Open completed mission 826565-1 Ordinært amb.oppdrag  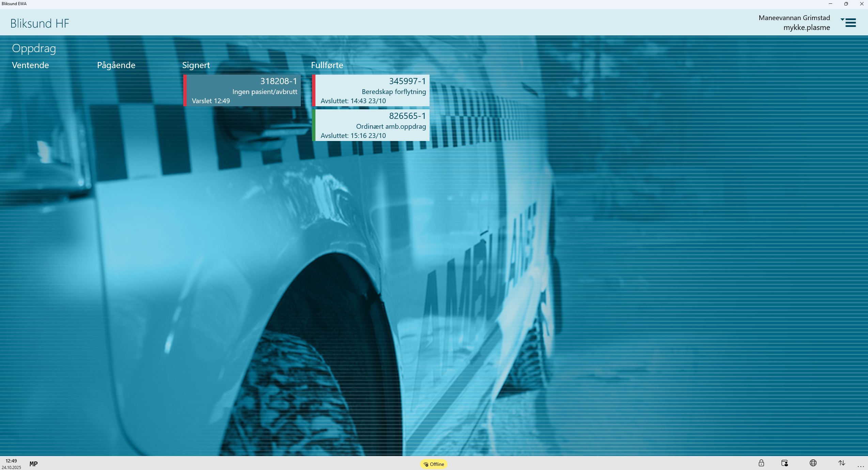(x=371, y=125)
